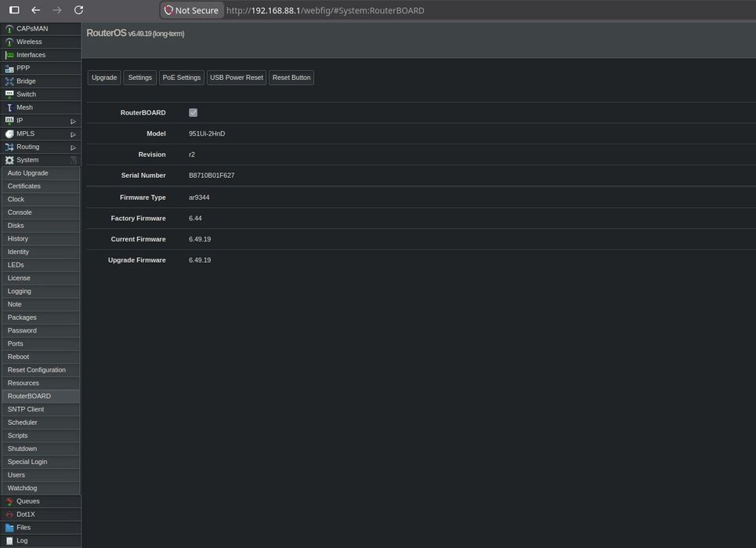756x548 pixels.
Task: Click the IP menu icon
Action: [x=9, y=121]
